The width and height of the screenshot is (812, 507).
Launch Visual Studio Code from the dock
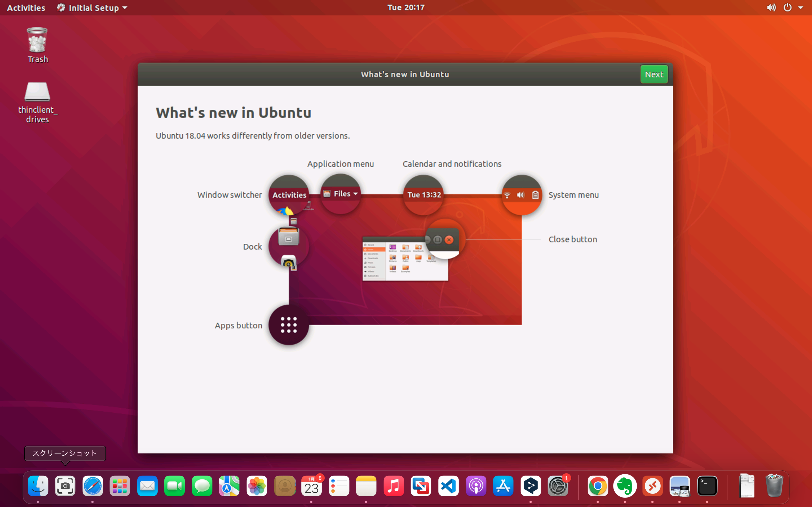[448, 486]
